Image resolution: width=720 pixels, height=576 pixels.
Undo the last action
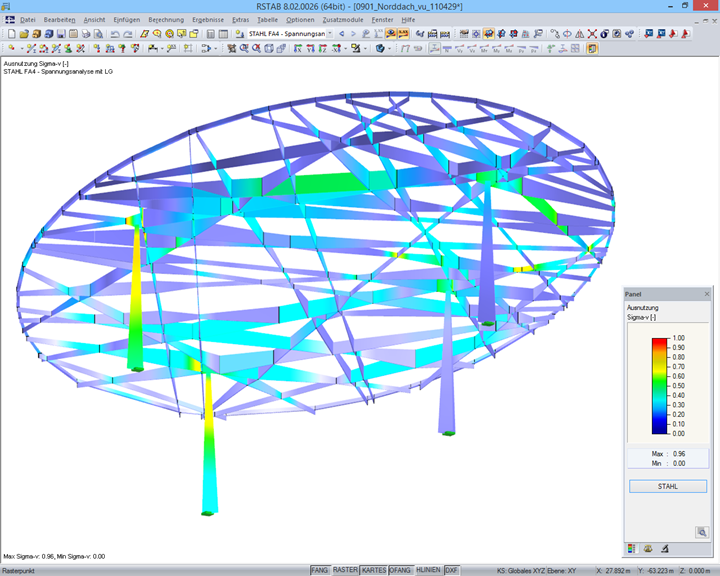(x=115, y=34)
